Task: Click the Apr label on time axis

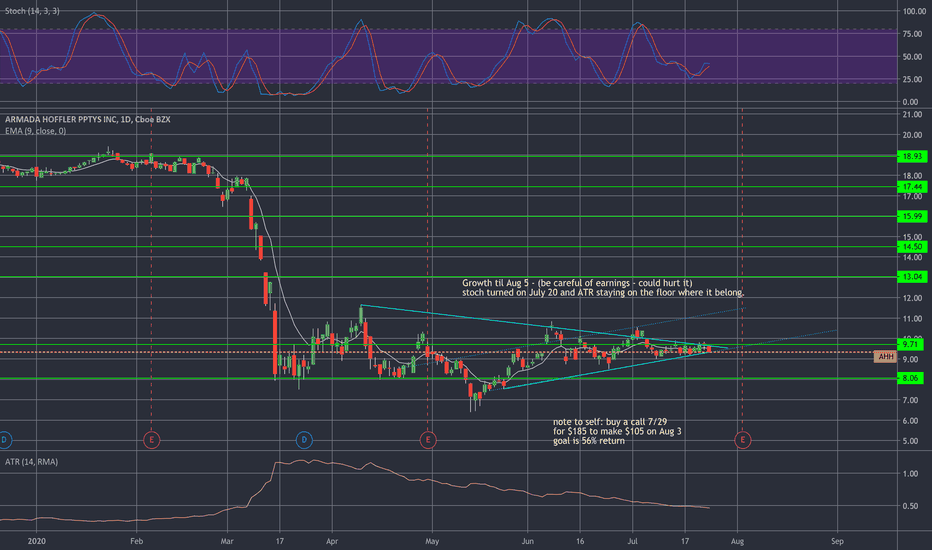Action: (332, 542)
